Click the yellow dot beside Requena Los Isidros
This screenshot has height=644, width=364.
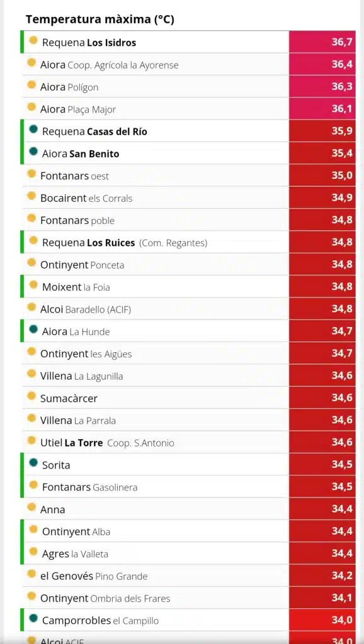pyautogui.click(x=33, y=41)
